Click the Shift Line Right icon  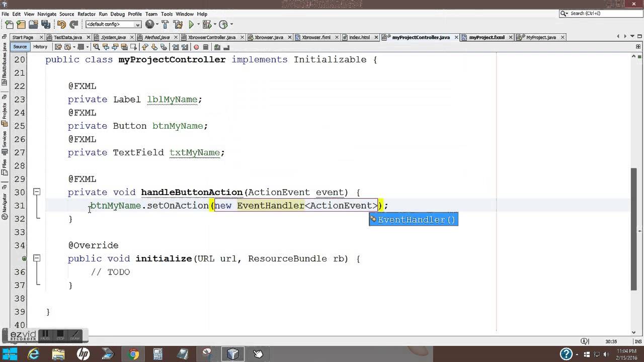(184, 47)
